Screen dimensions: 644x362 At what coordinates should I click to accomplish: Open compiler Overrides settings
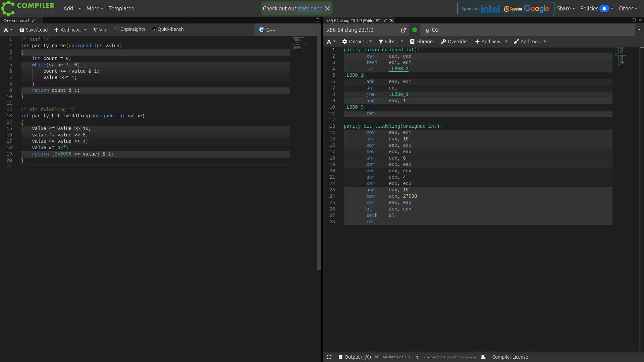[x=454, y=42]
